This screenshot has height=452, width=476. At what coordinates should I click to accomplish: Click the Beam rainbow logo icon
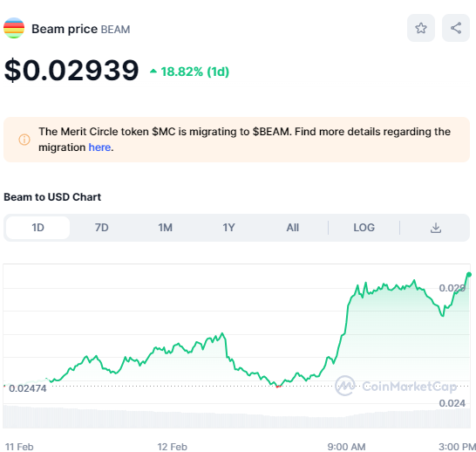[x=14, y=28]
